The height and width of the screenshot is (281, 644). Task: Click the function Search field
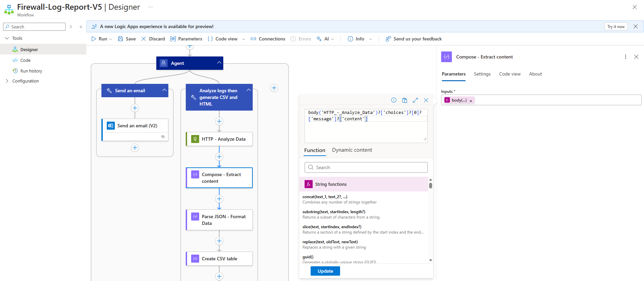pyautogui.click(x=366, y=167)
